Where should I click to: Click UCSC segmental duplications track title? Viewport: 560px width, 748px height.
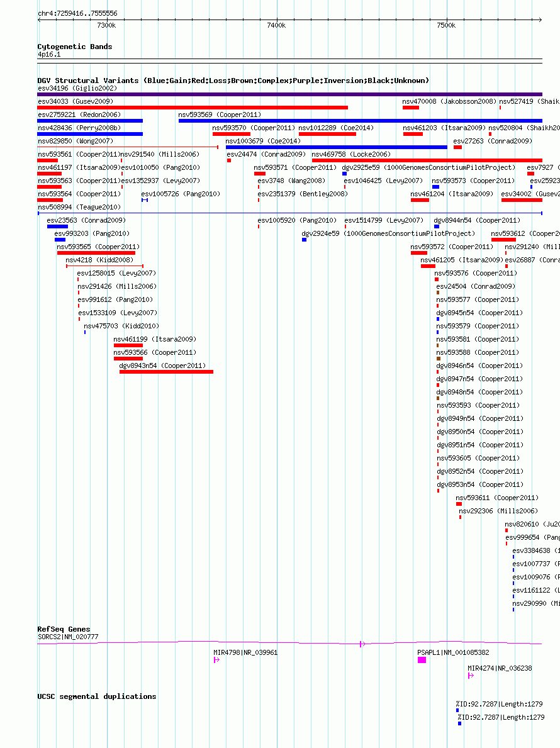97,696
